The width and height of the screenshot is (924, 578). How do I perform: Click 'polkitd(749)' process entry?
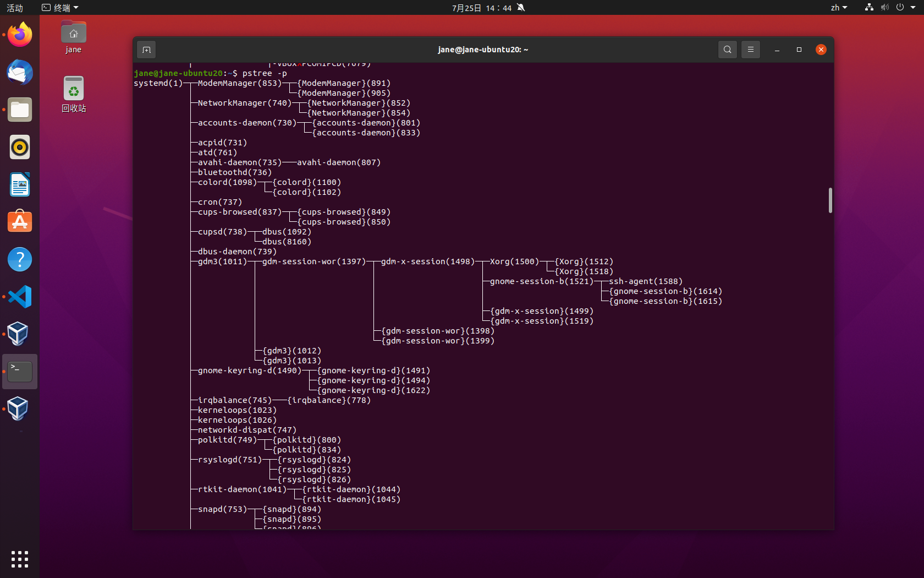click(x=228, y=440)
